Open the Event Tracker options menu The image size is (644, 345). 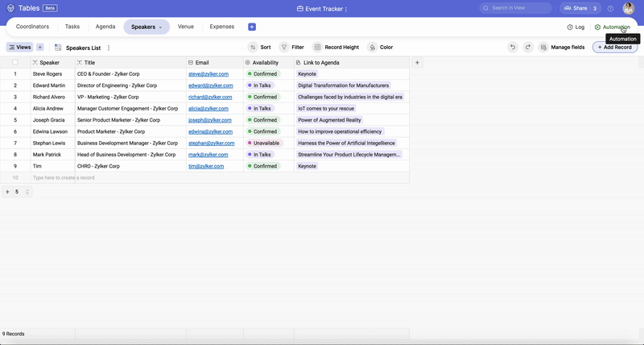pyautogui.click(x=346, y=9)
